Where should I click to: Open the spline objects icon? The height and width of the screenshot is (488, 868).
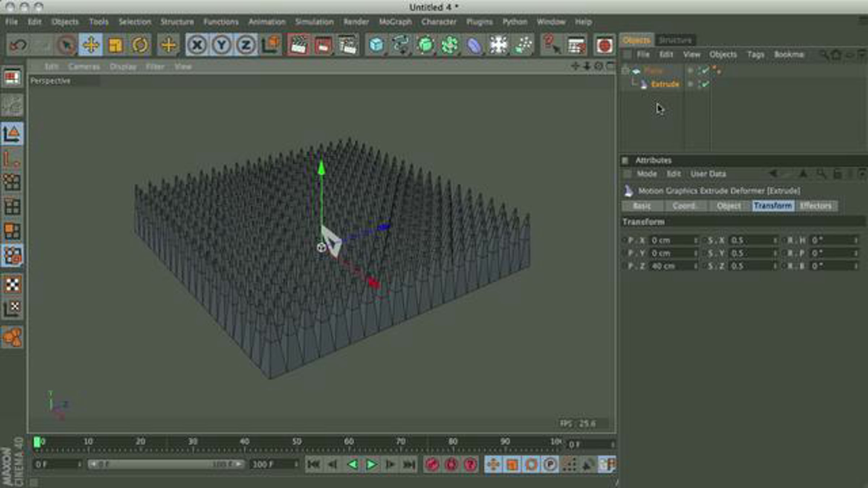tap(401, 45)
